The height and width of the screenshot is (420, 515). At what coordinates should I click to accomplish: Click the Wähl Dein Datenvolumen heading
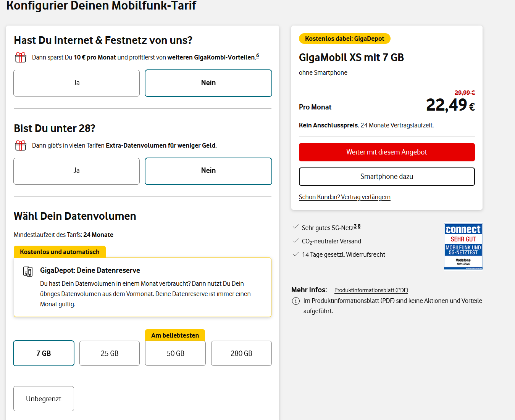(75, 216)
